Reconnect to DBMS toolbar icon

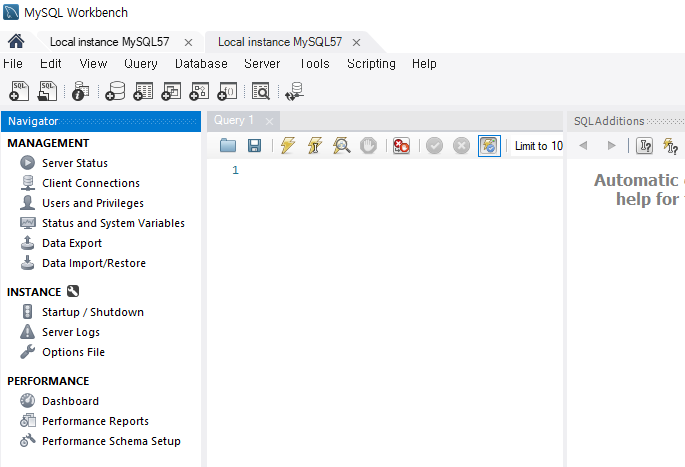(x=294, y=91)
